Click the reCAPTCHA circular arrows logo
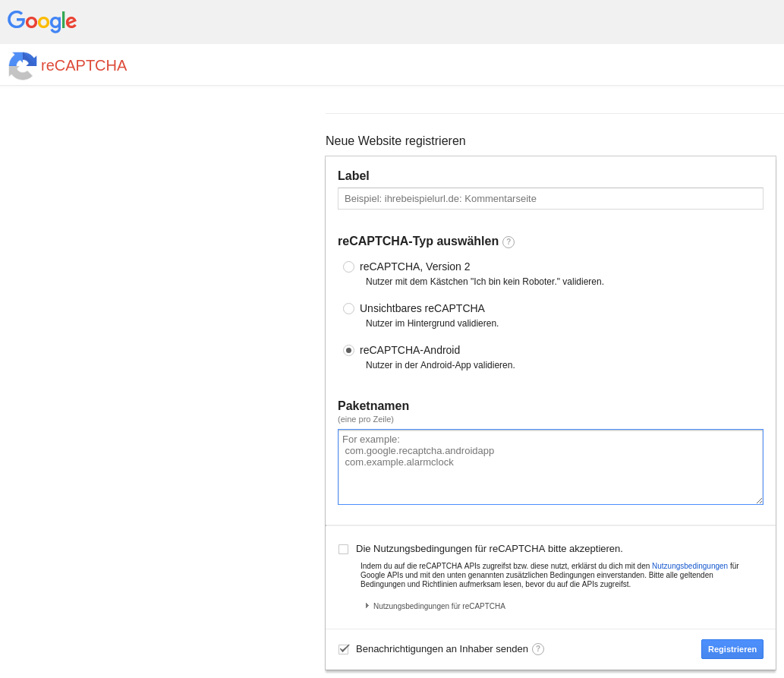The height and width of the screenshot is (678, 784). tap(23, 65)
